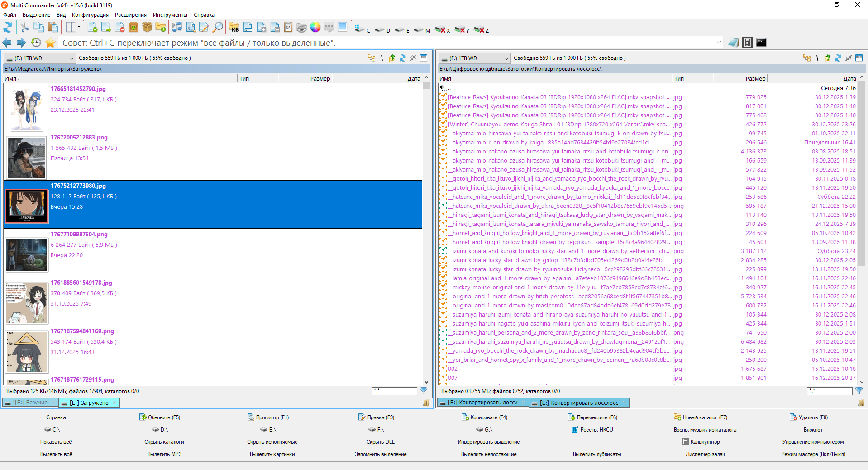
Task: Click the yellow star favorites icon
Action: [x=50, y=43]
